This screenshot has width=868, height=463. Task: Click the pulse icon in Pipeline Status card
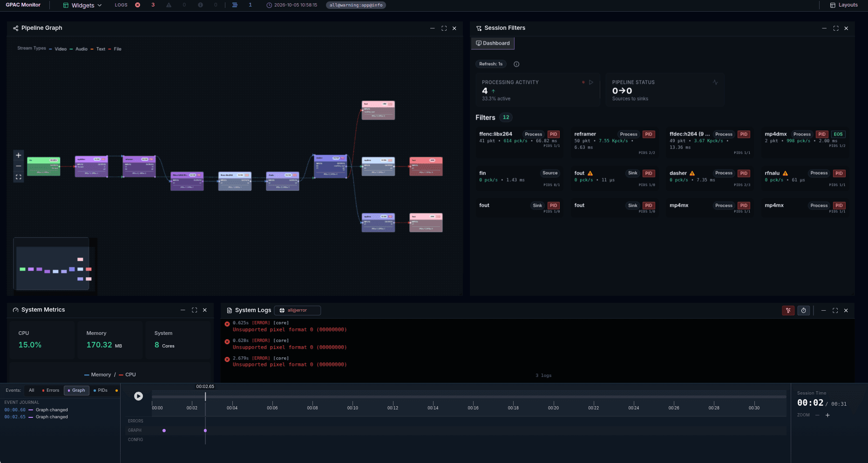(x=715, y=82)
